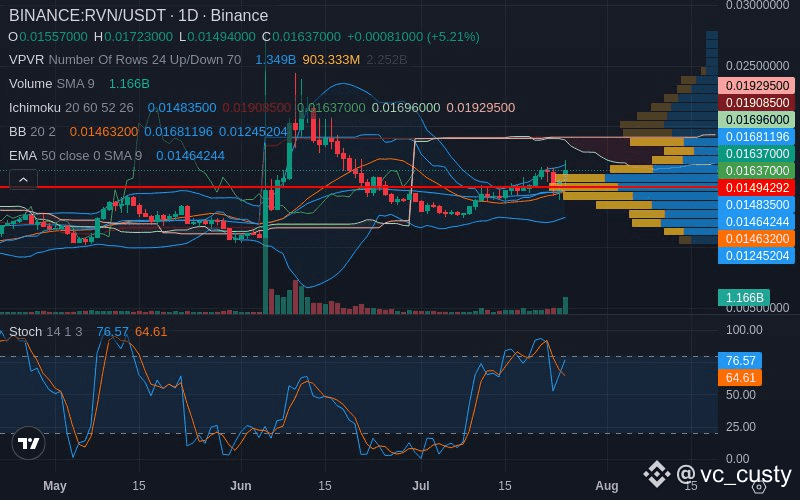Viewport: 800px width, 500px height.
Task: Click the blue 76.57 Stoch axis label
Action: pyautogui.click(x=740, y=361)
